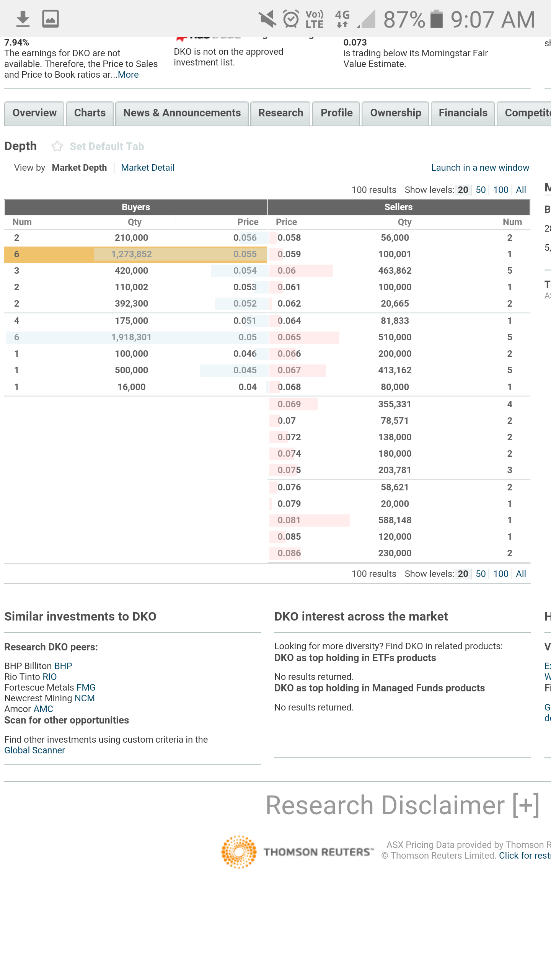Show 50 levels below the table
The width and height of the screenshot is (551, 980).
click(x=481, y=574)
